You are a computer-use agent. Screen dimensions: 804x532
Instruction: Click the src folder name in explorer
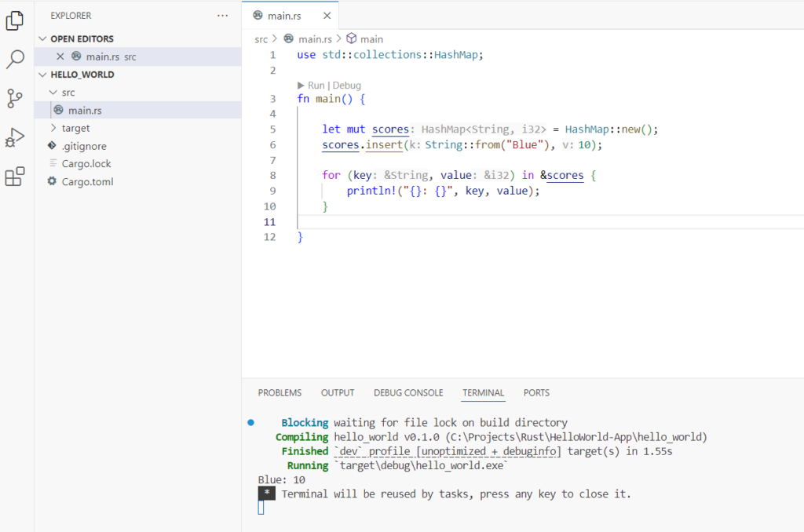(x=68, y=93)
